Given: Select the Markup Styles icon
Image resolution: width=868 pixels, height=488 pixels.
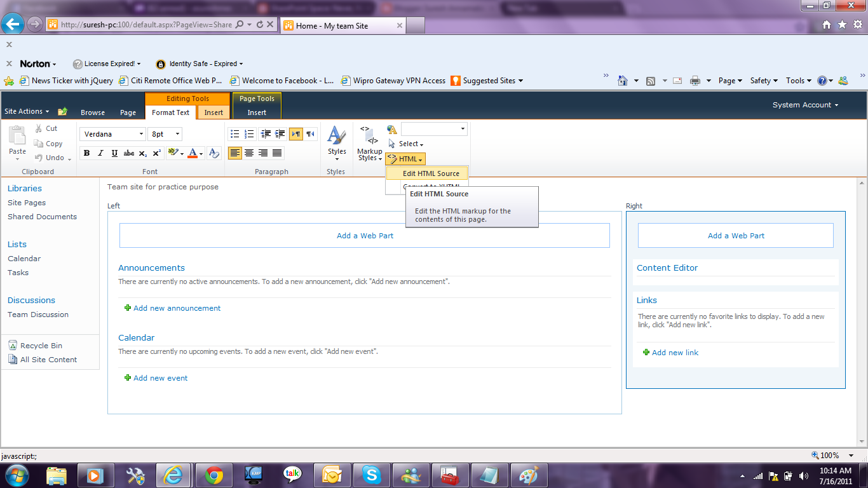Looking at the screenshot, I should point(369,146).
